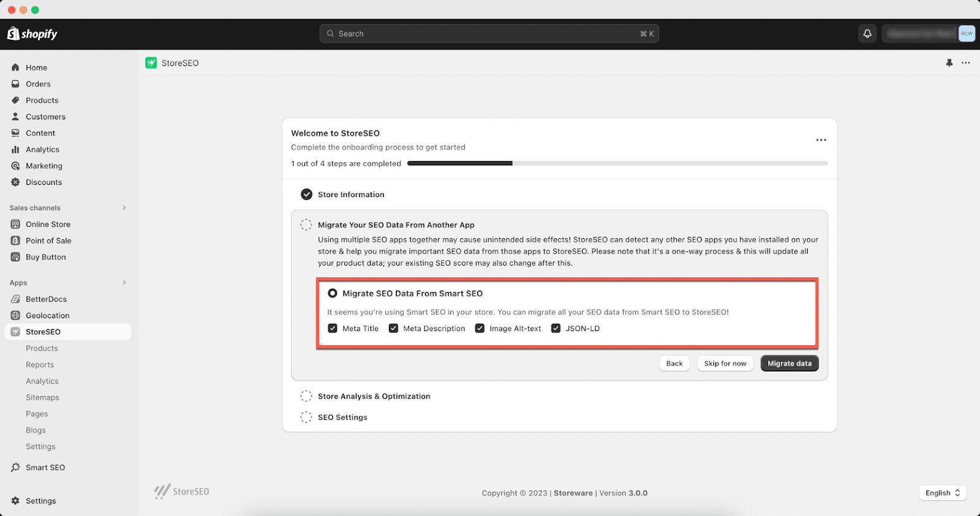Click the RCW account avatar
The width and height of the screenshot is (980, 516).
(x=967, y=34)
